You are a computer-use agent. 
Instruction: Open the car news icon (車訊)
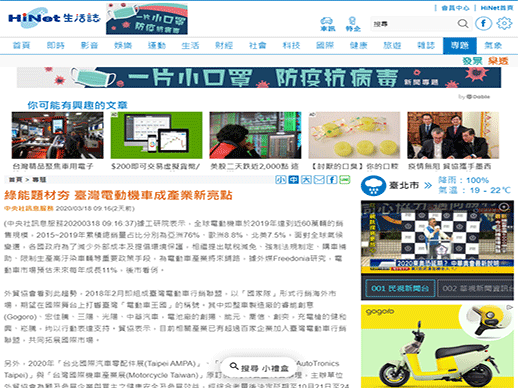click(327, 24)
